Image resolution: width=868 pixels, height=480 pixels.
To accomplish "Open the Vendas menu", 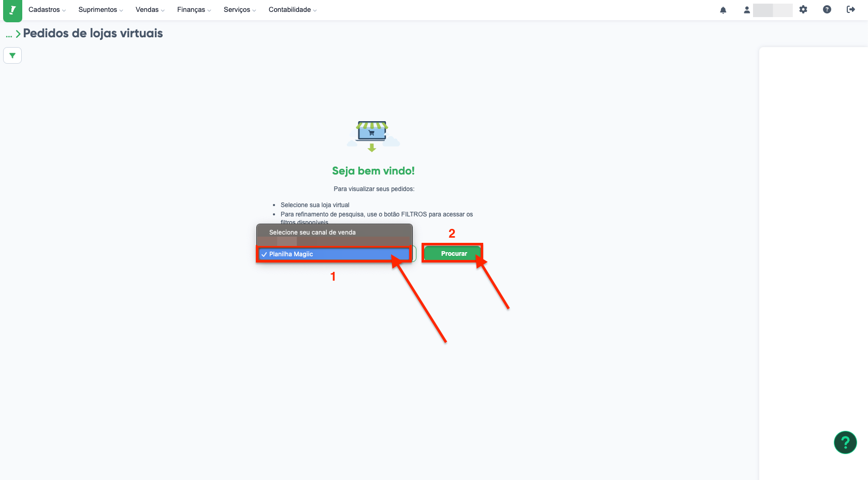I will [x=150, y=10].
